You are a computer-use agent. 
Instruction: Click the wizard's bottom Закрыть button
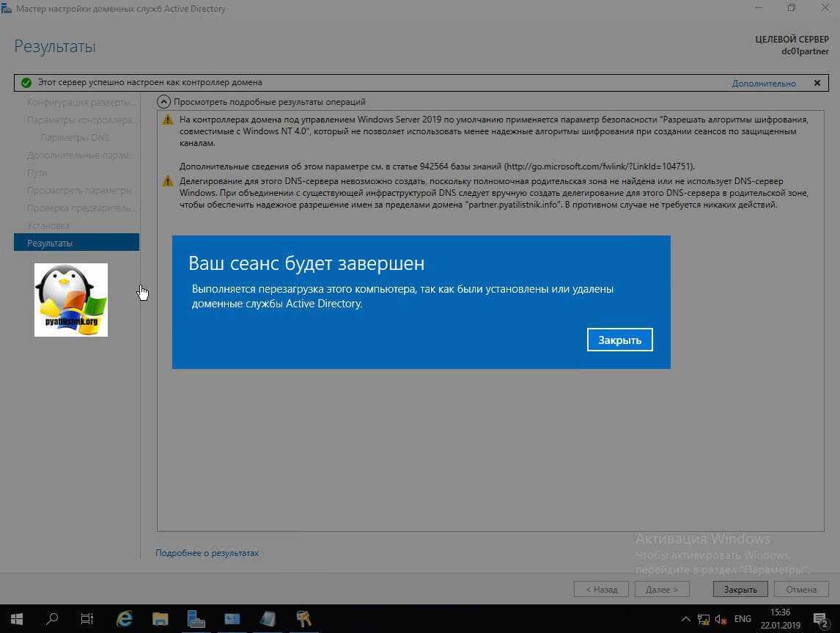(740, 589)
